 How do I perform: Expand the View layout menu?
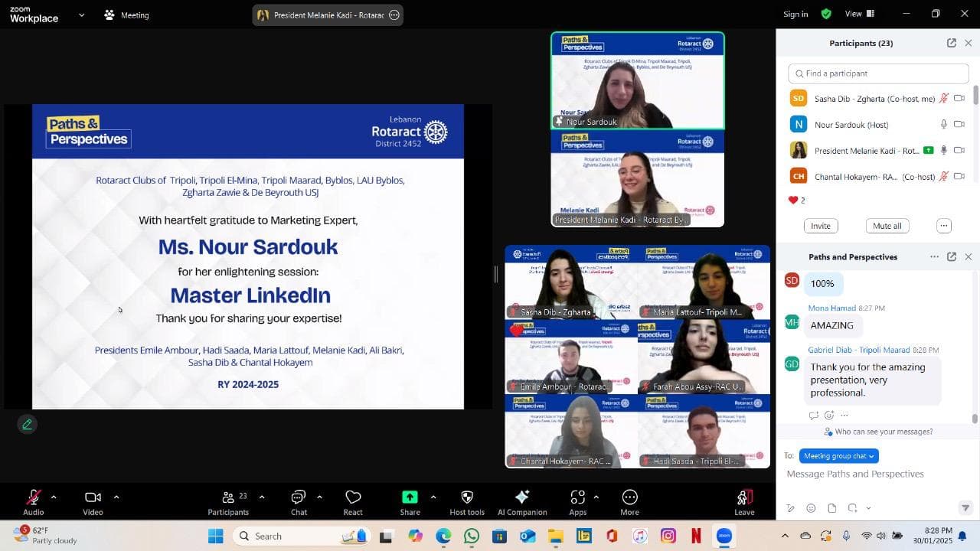point(859,14)
